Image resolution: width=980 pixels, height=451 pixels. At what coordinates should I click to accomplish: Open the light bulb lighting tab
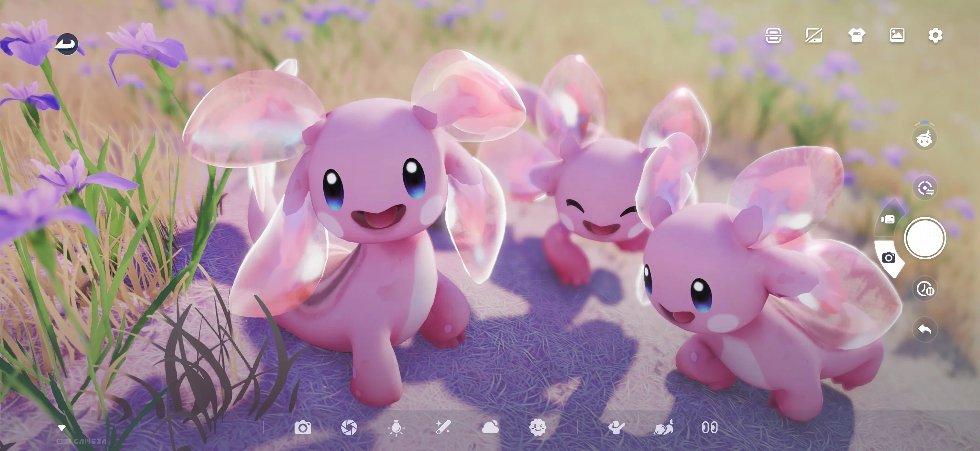pyautogui.click(x=396, y=428)
